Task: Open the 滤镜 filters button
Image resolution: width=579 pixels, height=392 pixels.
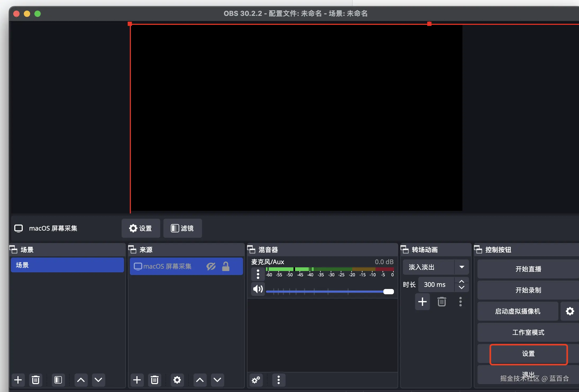Action: [x=182, y=228]
